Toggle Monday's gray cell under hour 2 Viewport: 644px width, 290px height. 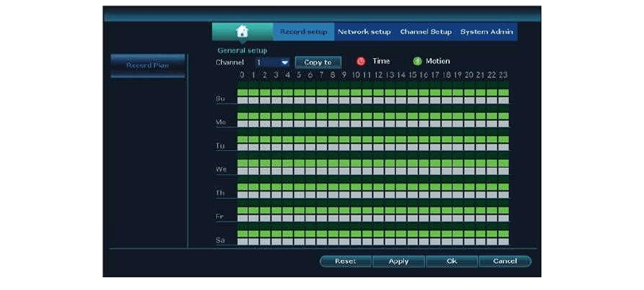[265, 124]
